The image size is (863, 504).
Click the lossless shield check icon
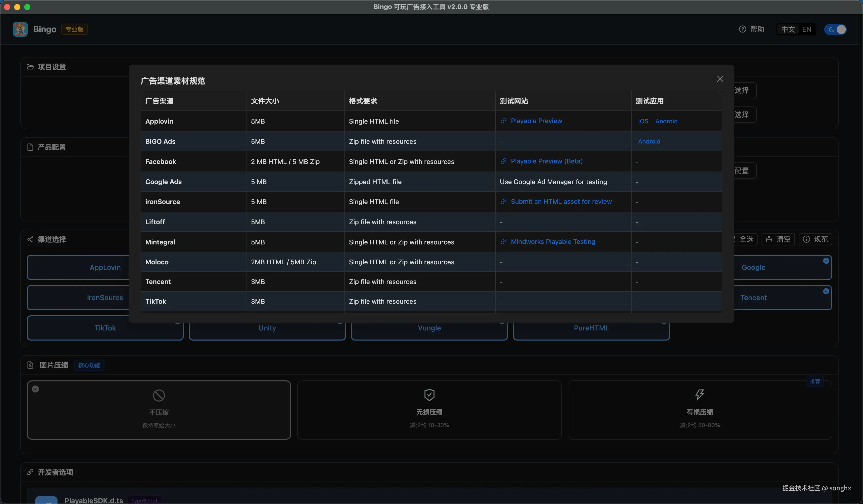click(x=429, y=395)
